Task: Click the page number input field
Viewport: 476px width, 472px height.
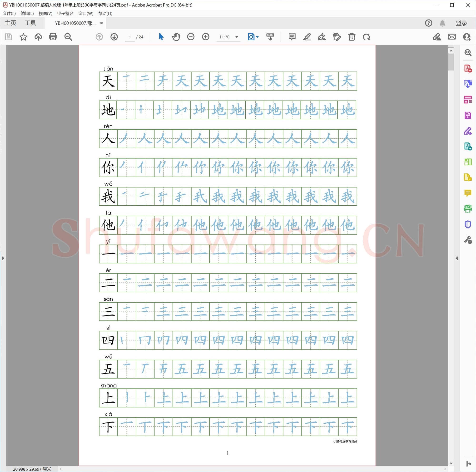Action: [x=130, y=37]
